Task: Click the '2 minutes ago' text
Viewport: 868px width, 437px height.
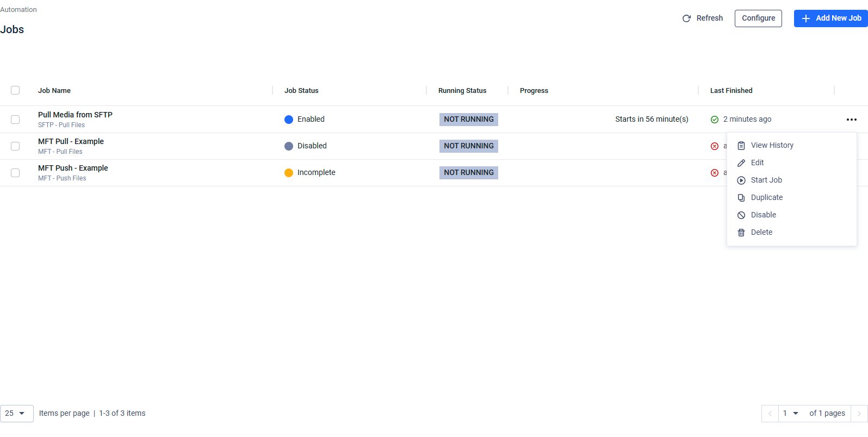Action: click(x=747, y=120)
